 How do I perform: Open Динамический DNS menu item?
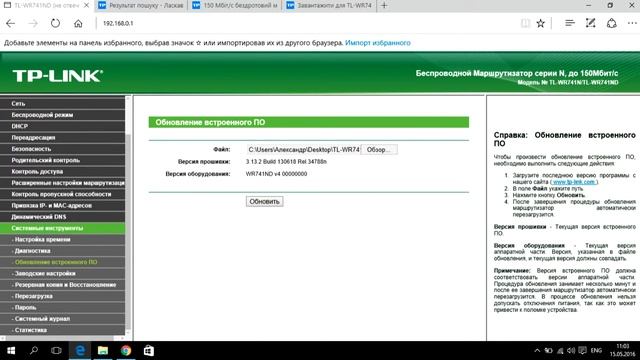(x=62, y=217)
